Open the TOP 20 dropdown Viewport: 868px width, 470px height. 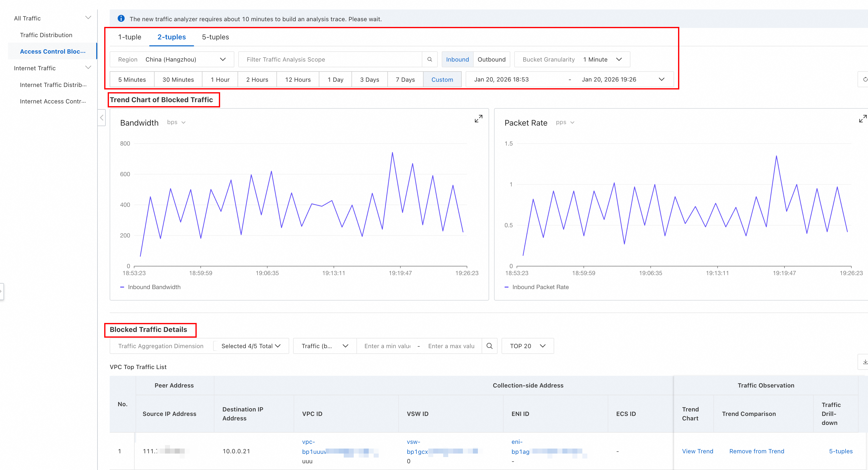point(527,346)
